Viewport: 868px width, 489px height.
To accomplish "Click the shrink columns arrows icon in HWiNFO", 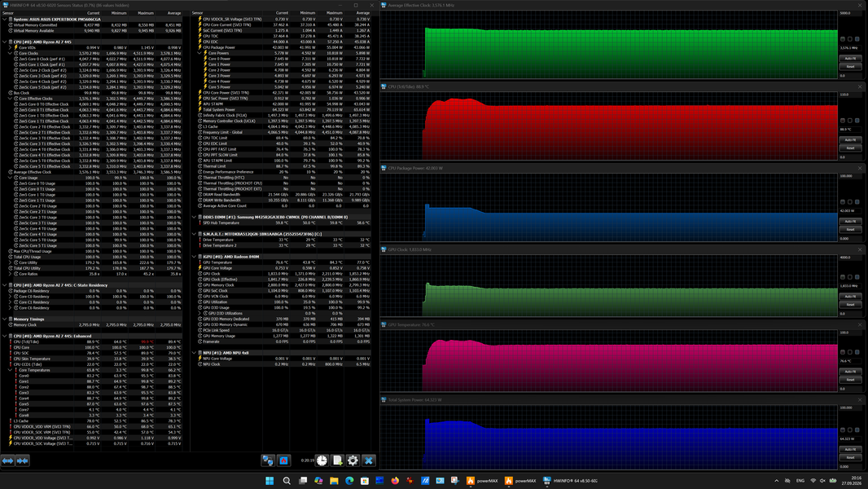I will [x=22, y=460].
